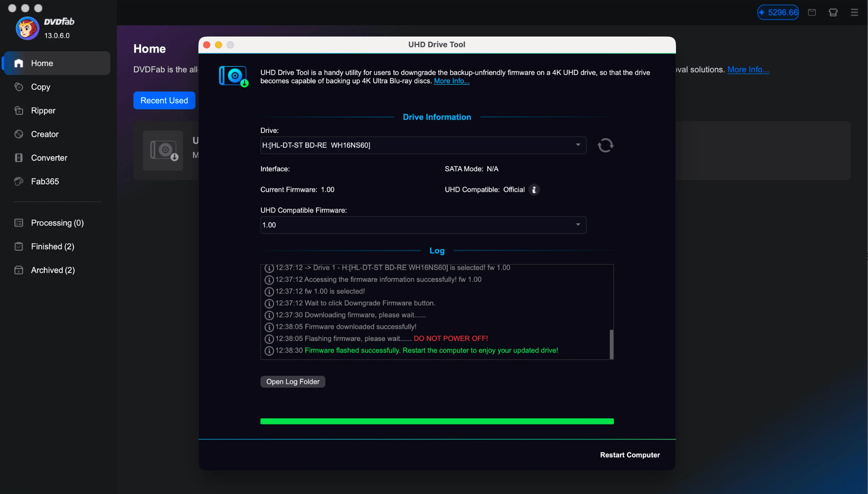Click the Finished tasks icon
This screenshot has width=868, height=494.
click(19, 247)
